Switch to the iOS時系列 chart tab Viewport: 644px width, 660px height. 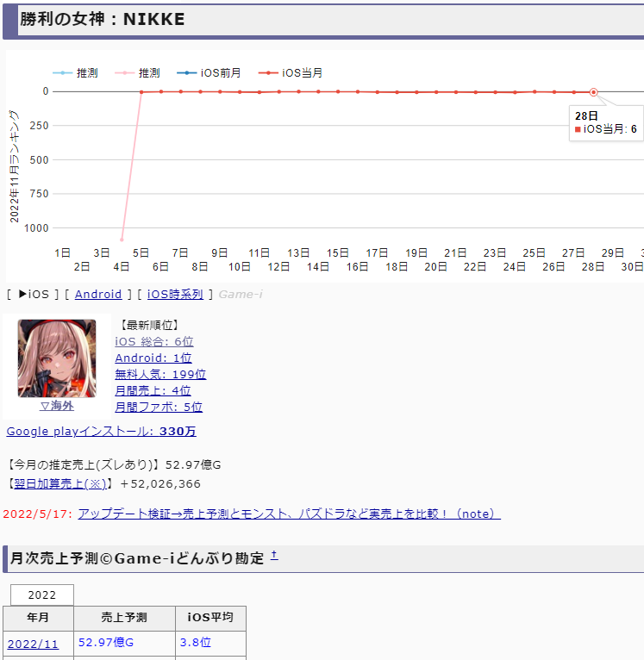(x=175, y=294)
